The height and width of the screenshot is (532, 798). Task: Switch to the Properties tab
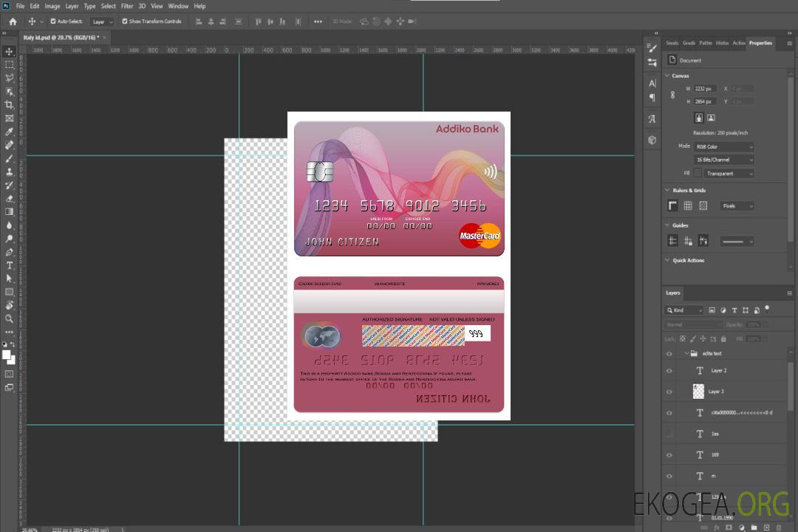[760, 43]
